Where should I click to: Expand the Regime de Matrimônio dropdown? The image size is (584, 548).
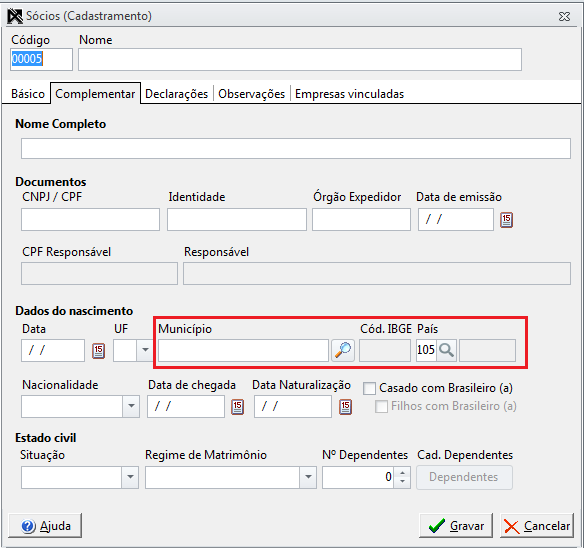pyautogui.click(x=308, y=477)
